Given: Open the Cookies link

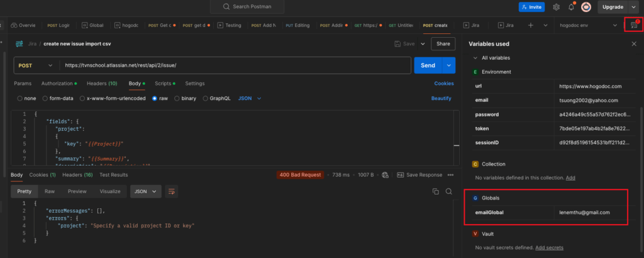Looking at the screenshot, I should 444,84.
